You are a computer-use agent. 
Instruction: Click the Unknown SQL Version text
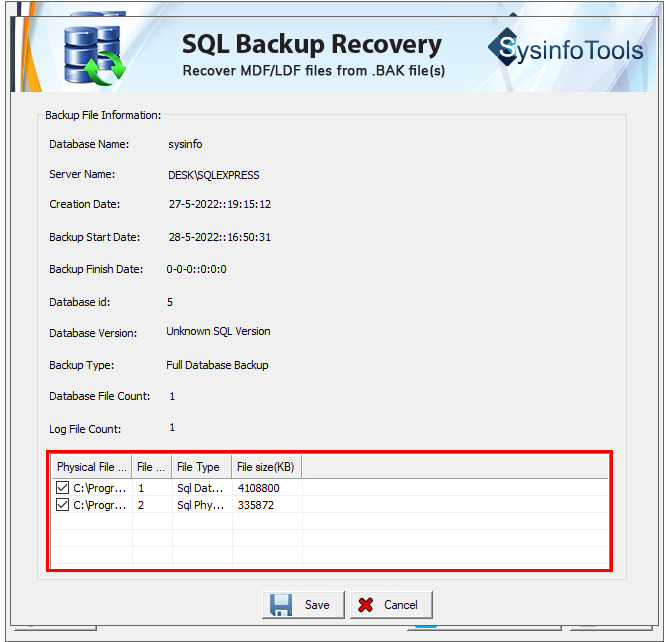click(x=218, y=331)
